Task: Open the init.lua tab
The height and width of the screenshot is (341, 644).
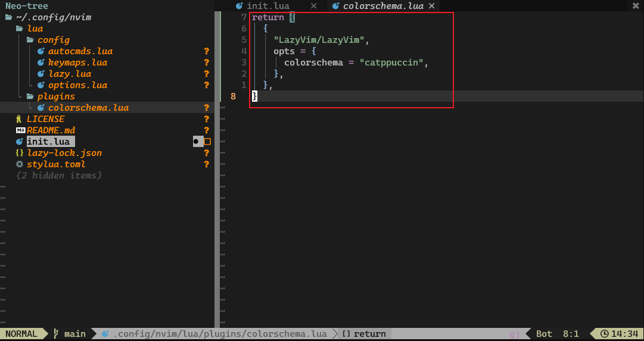Action: tap(269, 6)
